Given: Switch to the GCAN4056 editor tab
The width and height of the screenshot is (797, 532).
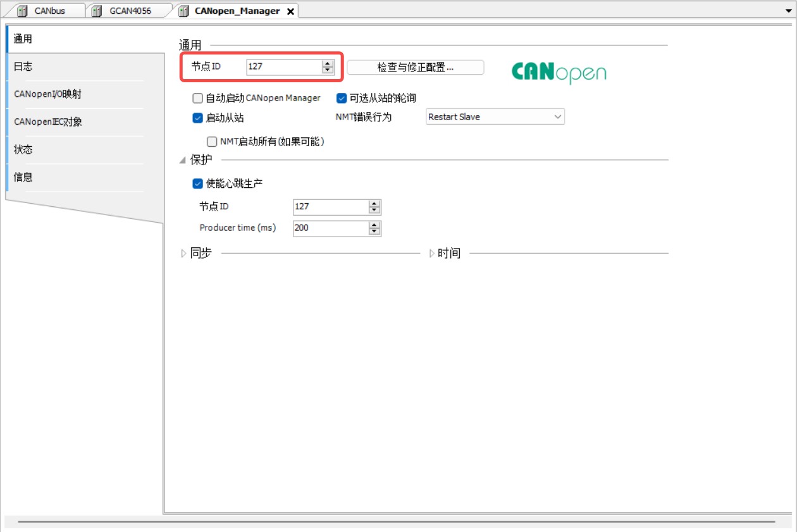Looking at the screenshot, I should click(130, 11).
